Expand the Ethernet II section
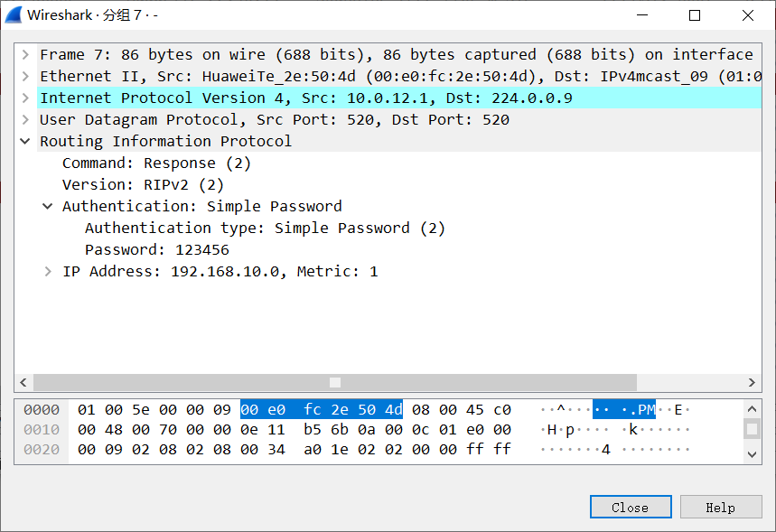 click(24, 76)
